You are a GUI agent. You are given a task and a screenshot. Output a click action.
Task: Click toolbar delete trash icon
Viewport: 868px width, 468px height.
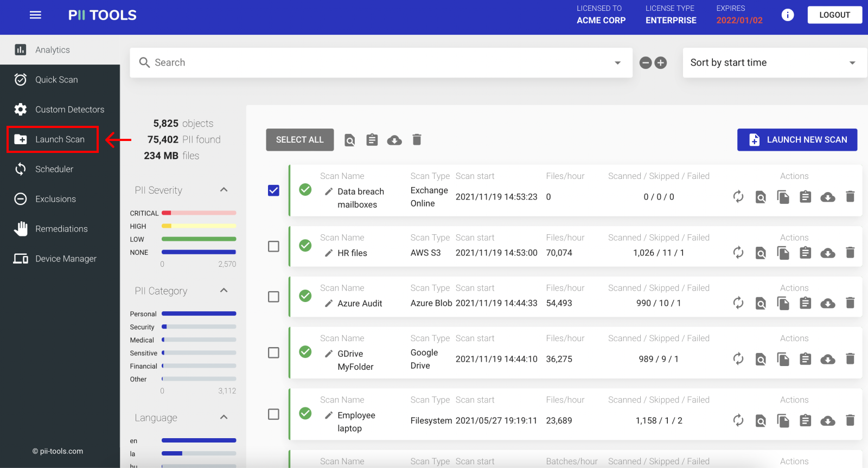click(417, 140)
